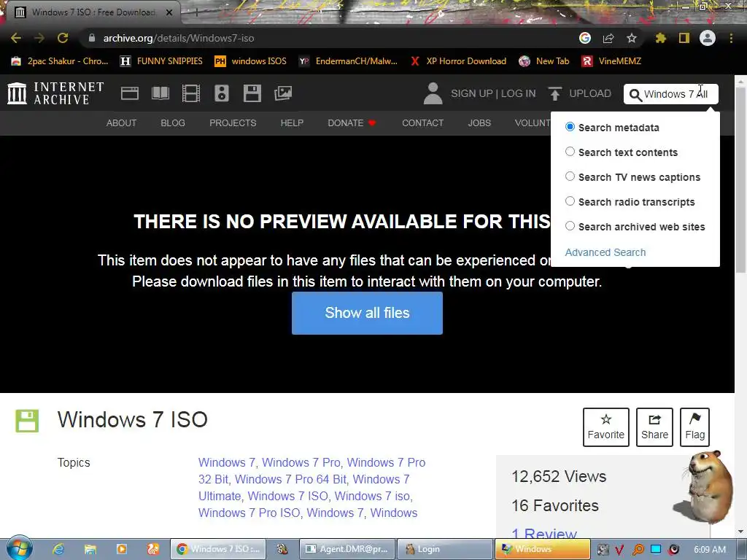Screen dimensions: 747x560
Task: Click the UPLOAD link text
Action: pyautogui.click(x=590, y=93)
